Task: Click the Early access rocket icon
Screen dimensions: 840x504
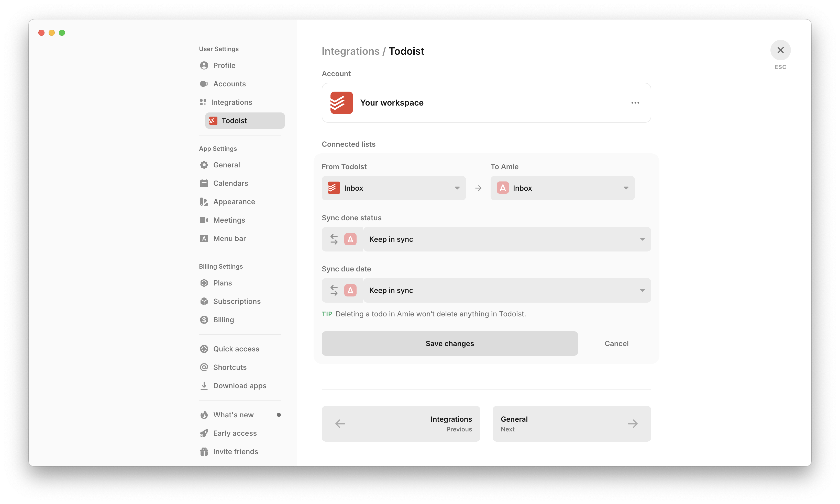Action: click(x=204, y=433)
